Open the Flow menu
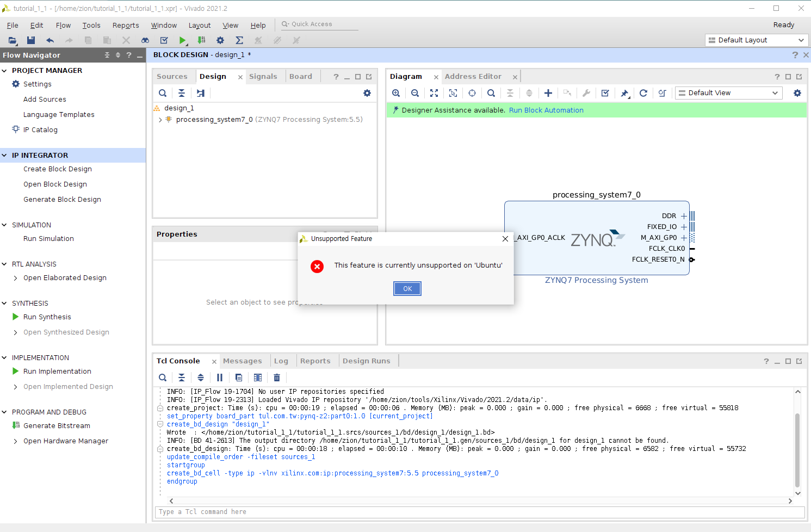811x532 pixels. (63, 26)
